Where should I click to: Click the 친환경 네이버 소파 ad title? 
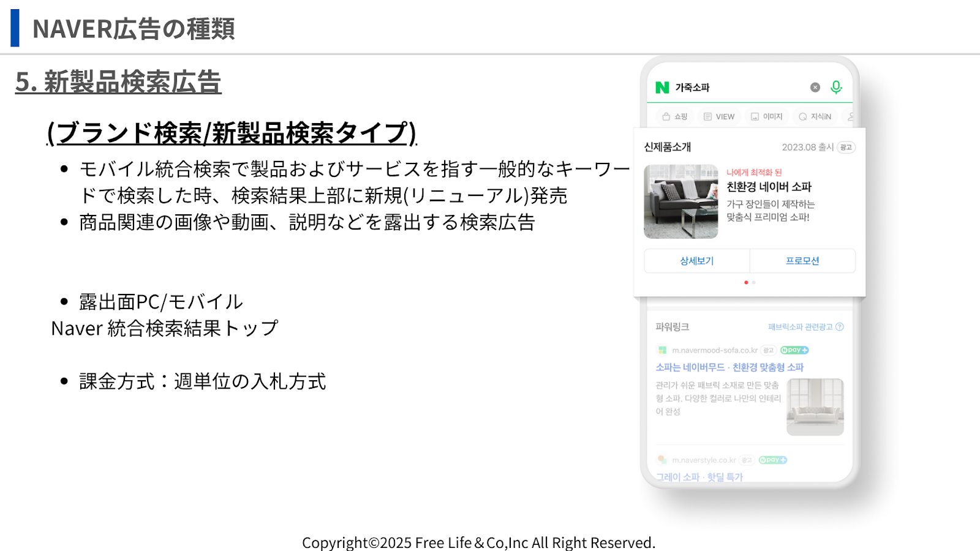coord(769,187)
